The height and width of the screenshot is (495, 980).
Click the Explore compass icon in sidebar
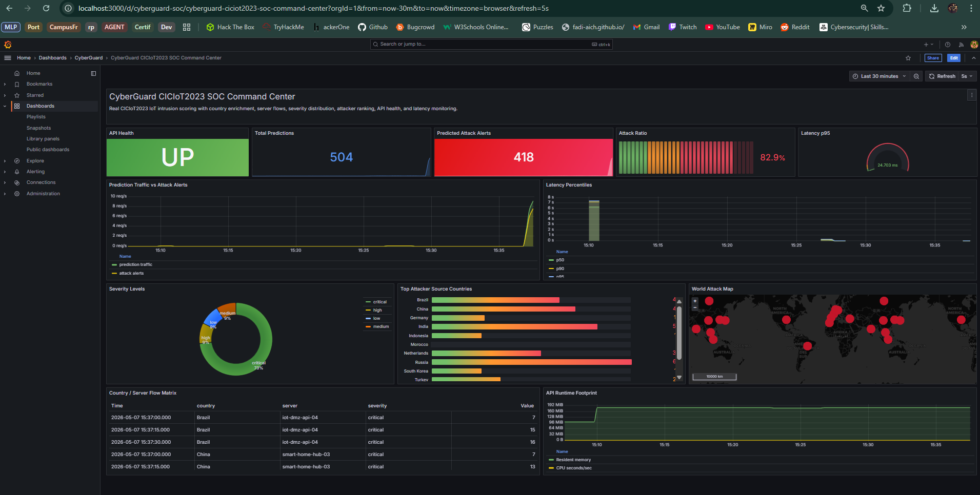[17, 161]
